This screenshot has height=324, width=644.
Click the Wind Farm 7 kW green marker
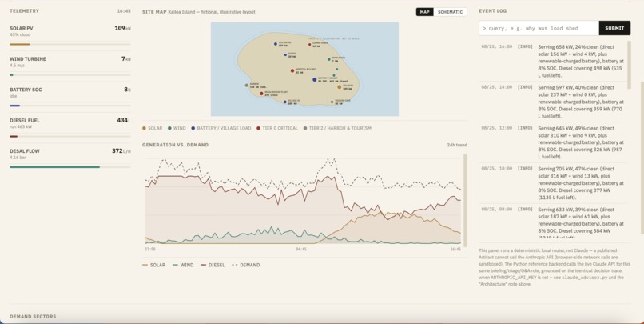329,59
